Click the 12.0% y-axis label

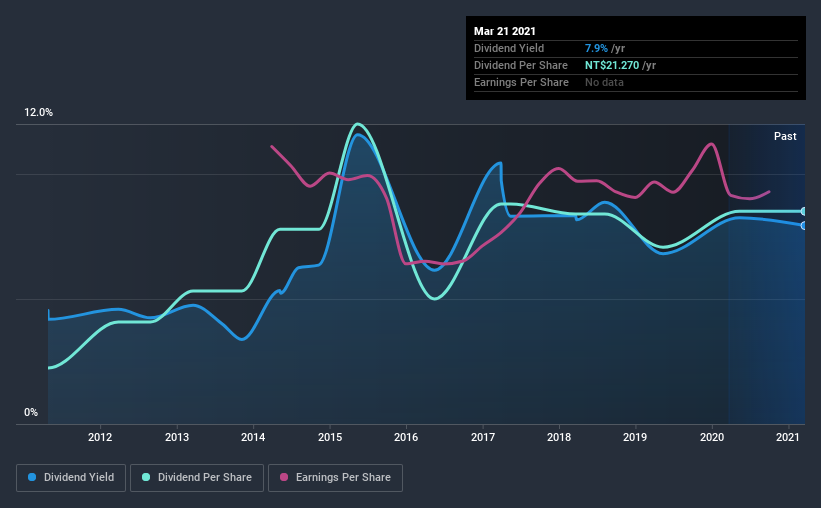point(38,112)
